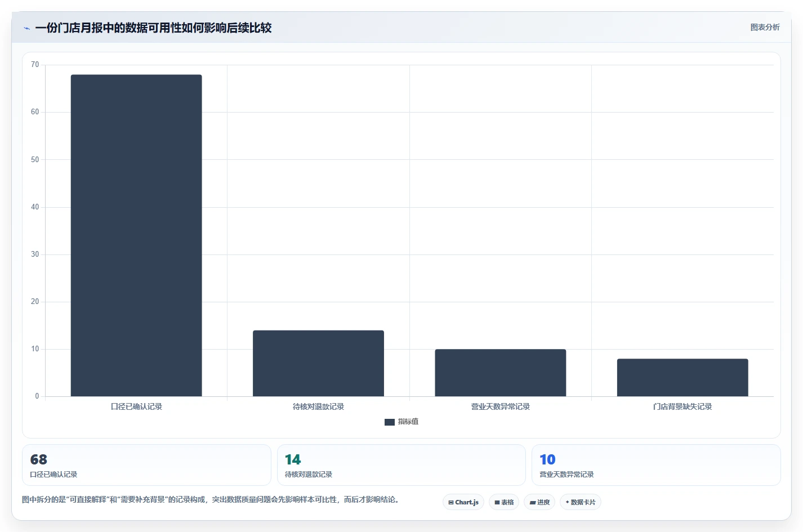Select the 口径已确认记录 bar in chart
Image resolution: width=803 pixels, height=532 pixels.
pyautogui.click(x=136, y=235)
